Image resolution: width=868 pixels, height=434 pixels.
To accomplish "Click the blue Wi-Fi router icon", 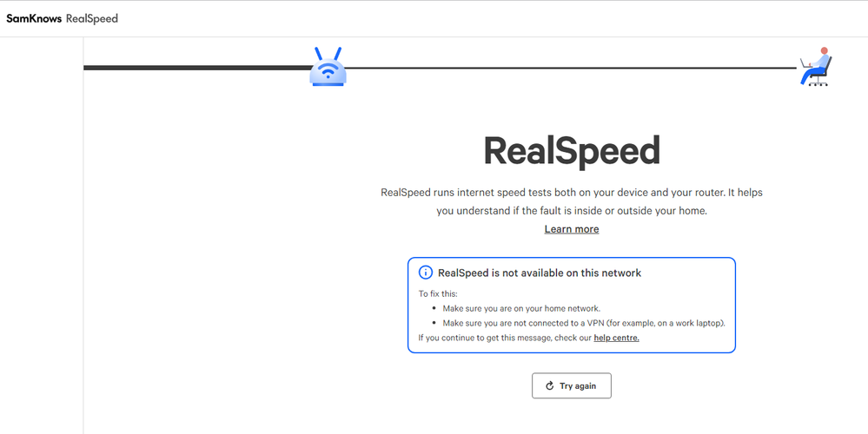I will (x=328, y=67).
